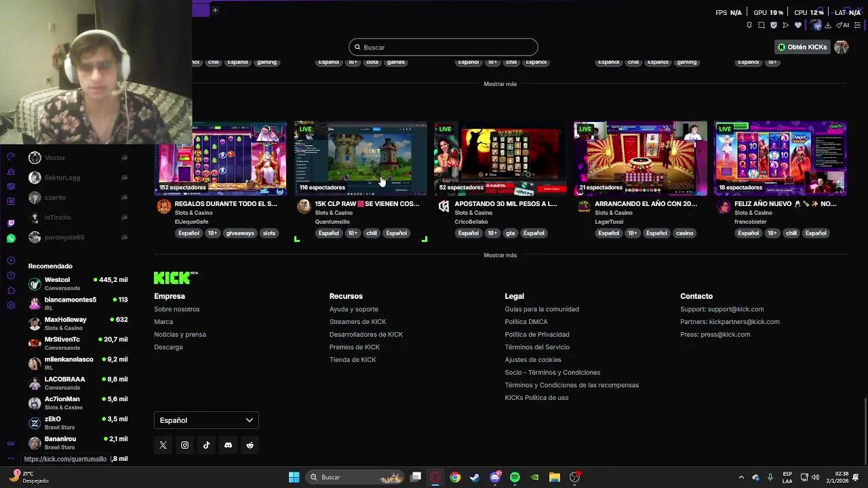Open the LagarTussi stream thumbnail
The width and height of the screenshot is (868, 488).
point(640,159)
